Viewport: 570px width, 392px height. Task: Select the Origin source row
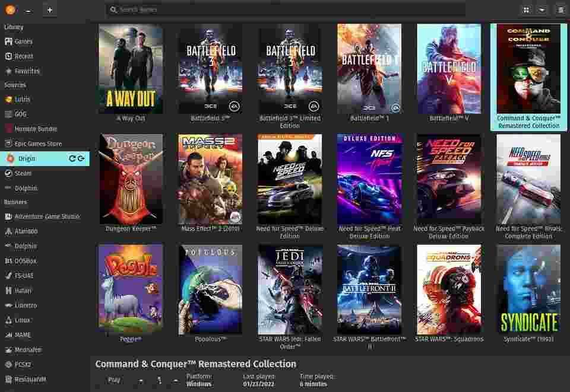click(x=45, y=158)
